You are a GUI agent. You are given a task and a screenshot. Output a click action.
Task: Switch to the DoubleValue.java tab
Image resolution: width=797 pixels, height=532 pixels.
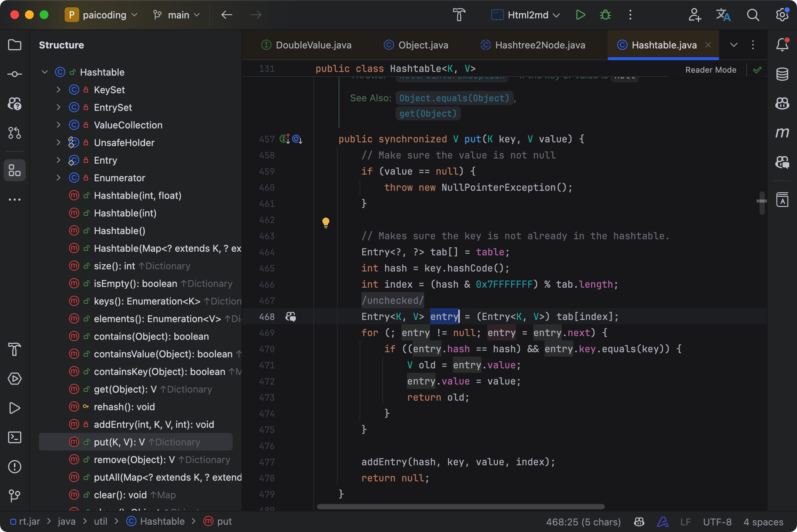pyautogui.click(x=314, y=45)
